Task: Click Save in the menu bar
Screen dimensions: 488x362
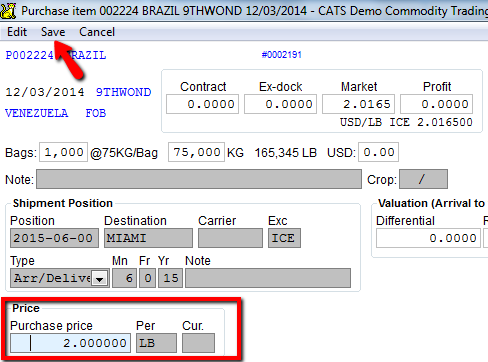Action: click(53, 32)
